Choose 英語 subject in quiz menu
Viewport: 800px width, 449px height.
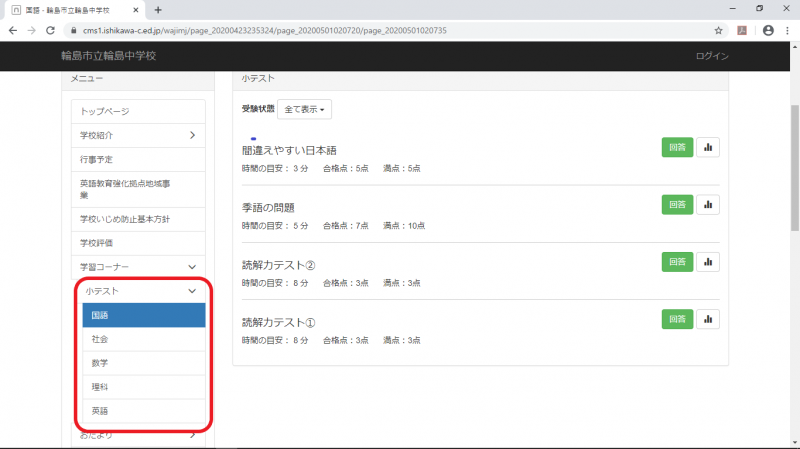tap(144, 411)
